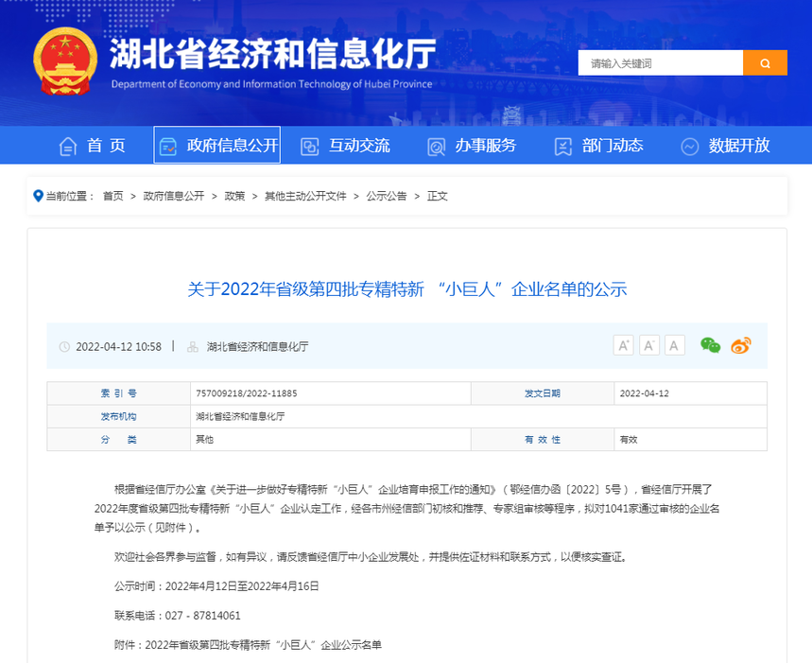Click the timestamp 2022-04-12 10:58
812x663 pixels.
[118, 346]
